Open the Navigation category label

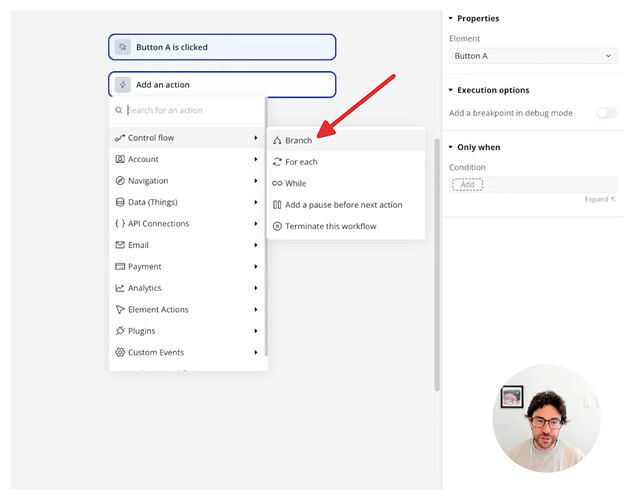click(148, 180)
